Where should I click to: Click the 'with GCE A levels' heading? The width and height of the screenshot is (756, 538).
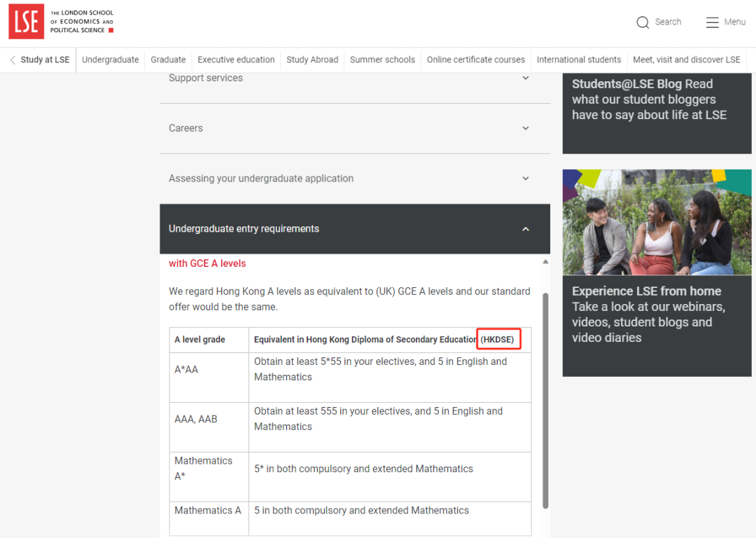point(206,263)
